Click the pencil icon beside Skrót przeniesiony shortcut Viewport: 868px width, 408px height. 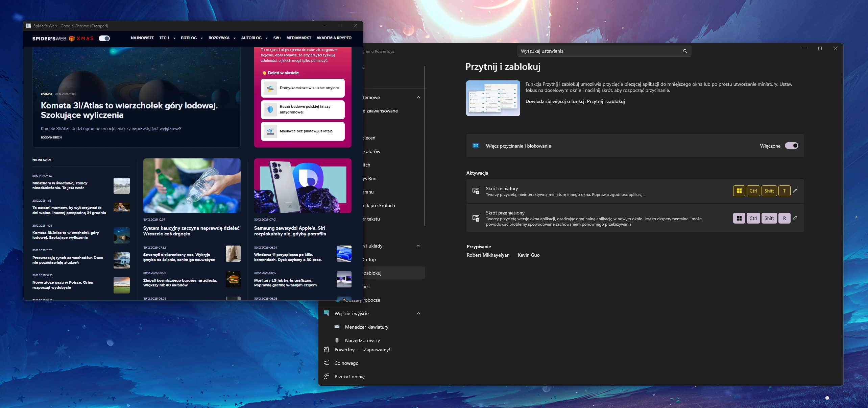click(795, 218)
